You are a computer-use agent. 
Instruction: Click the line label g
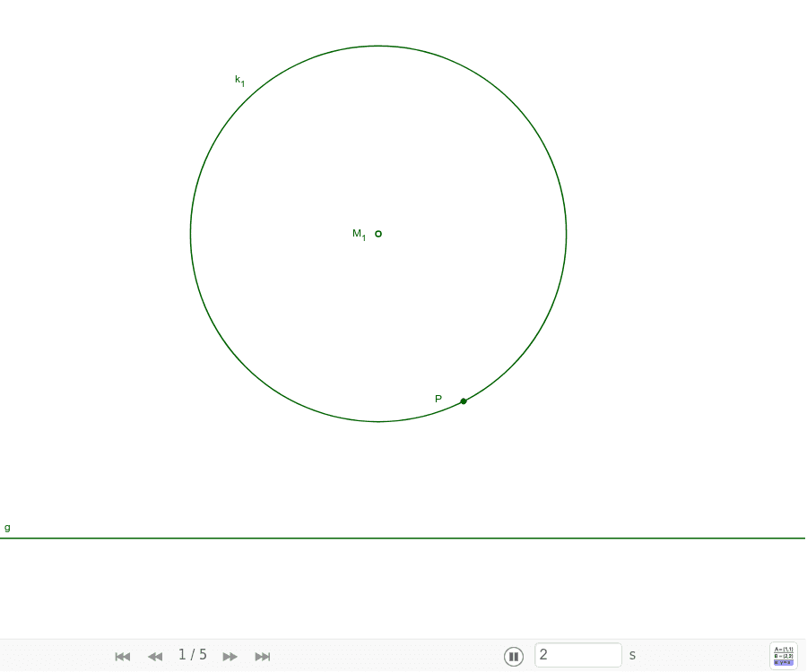tap(7, 528)
